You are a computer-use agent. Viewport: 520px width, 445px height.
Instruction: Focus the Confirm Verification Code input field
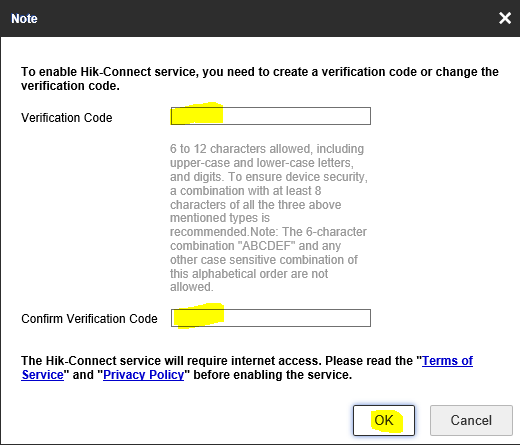tap(271, 318)
